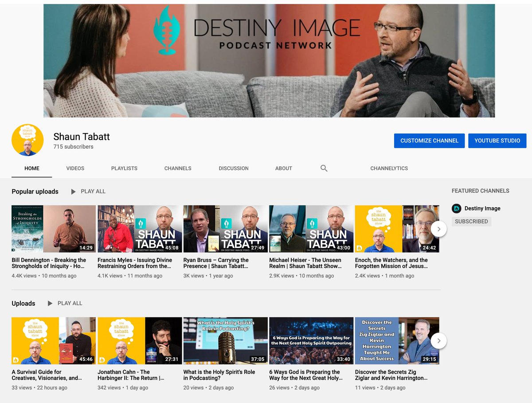Click the Destiny Image featured channel avatar

click(x=456, y=208)
